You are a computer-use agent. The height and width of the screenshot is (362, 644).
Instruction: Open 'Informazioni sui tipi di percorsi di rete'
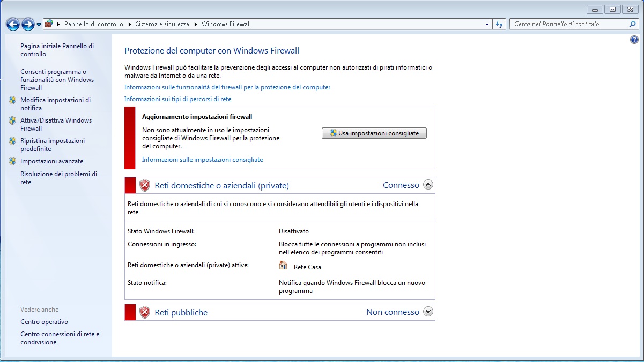tap(178, 99)
